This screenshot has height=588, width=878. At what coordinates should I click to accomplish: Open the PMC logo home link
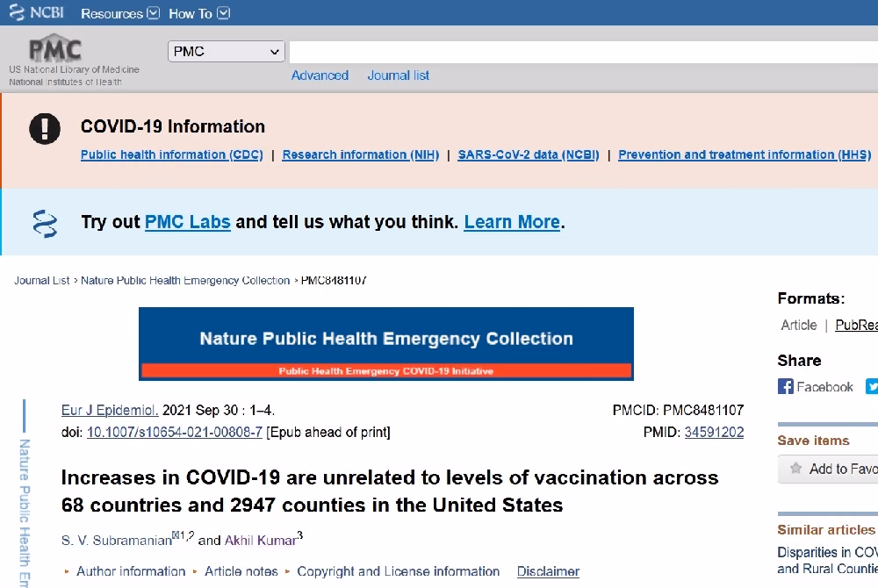54,49
